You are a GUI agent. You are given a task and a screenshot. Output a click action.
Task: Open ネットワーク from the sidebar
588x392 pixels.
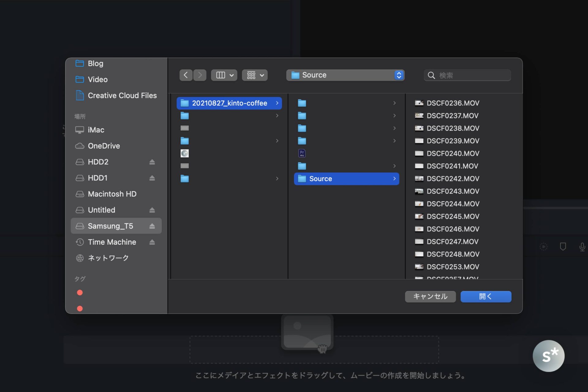coord(108,258)
